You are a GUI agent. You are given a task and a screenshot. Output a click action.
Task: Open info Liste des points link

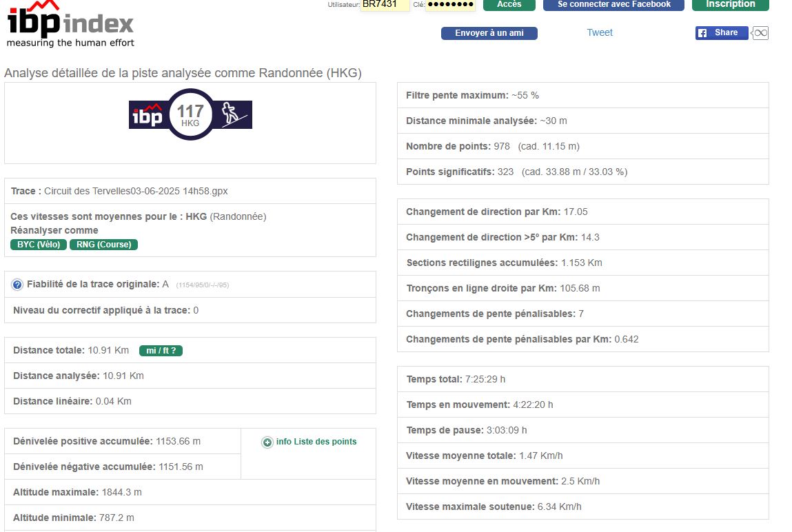tap(316, 442)
